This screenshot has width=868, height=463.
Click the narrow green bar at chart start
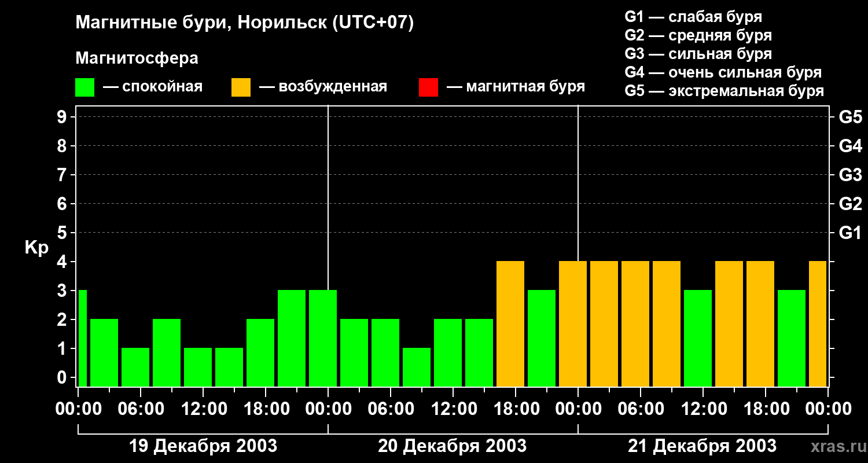pyautogui.click(x=82, y=338)
